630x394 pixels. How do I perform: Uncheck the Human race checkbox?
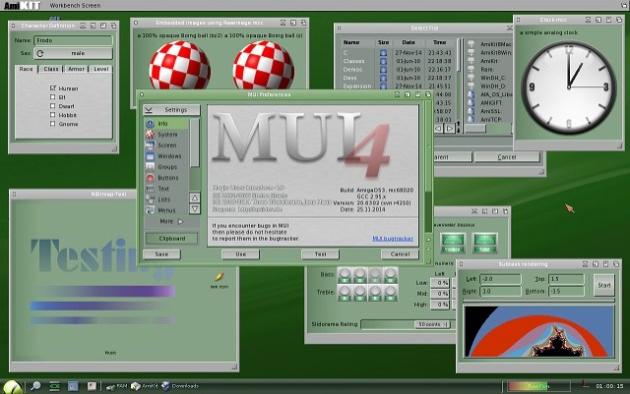(x=53, y=88)
